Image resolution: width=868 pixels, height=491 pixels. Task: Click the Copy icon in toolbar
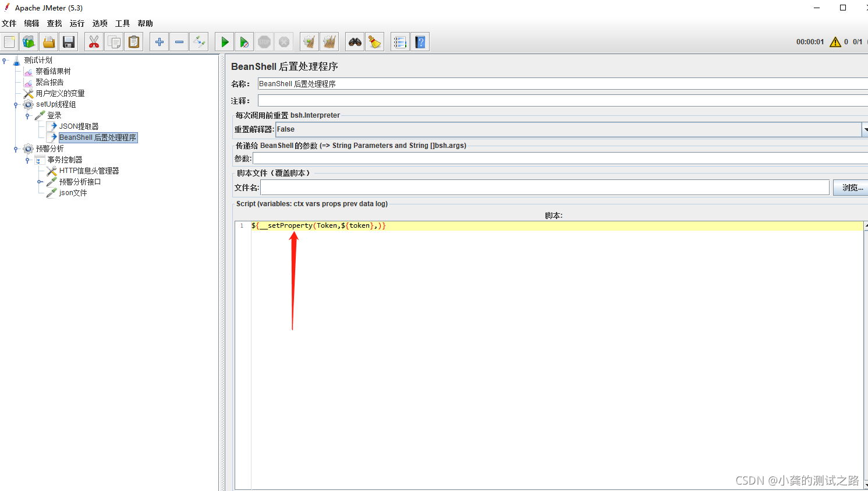coord(114,42)
